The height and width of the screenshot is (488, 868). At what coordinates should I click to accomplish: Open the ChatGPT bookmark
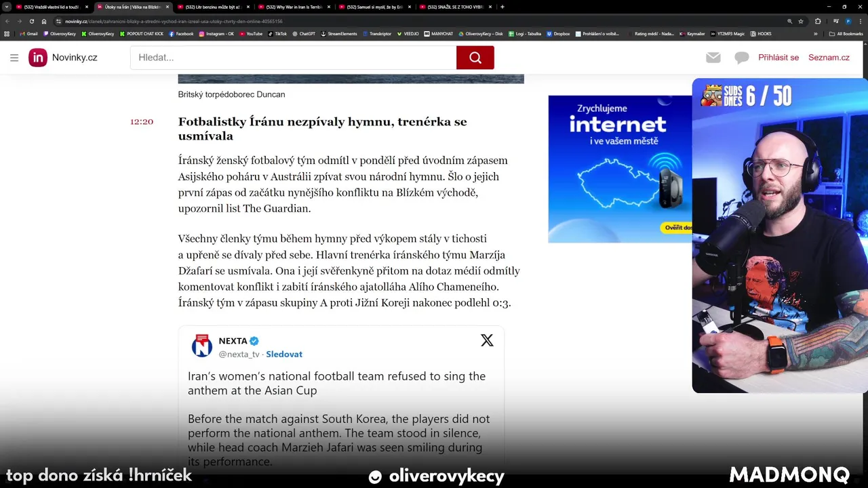tap(304, 33)
